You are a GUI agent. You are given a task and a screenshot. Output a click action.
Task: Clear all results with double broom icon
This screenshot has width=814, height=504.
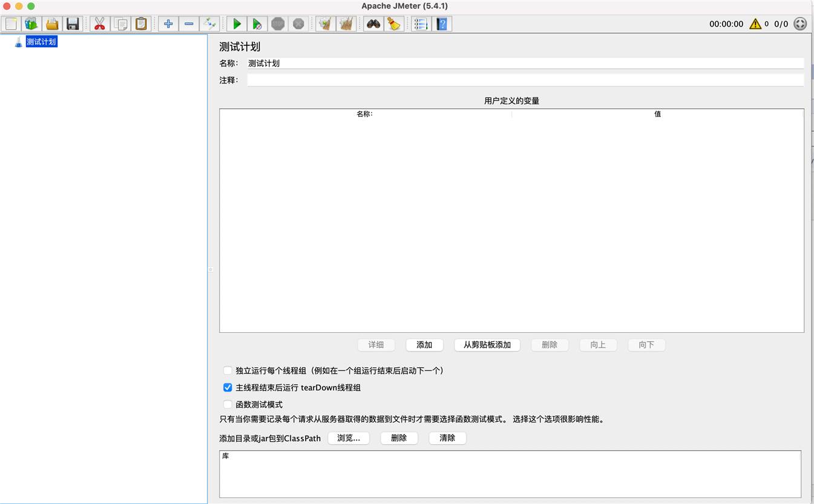pyautogui.click(x=346, y=24)
